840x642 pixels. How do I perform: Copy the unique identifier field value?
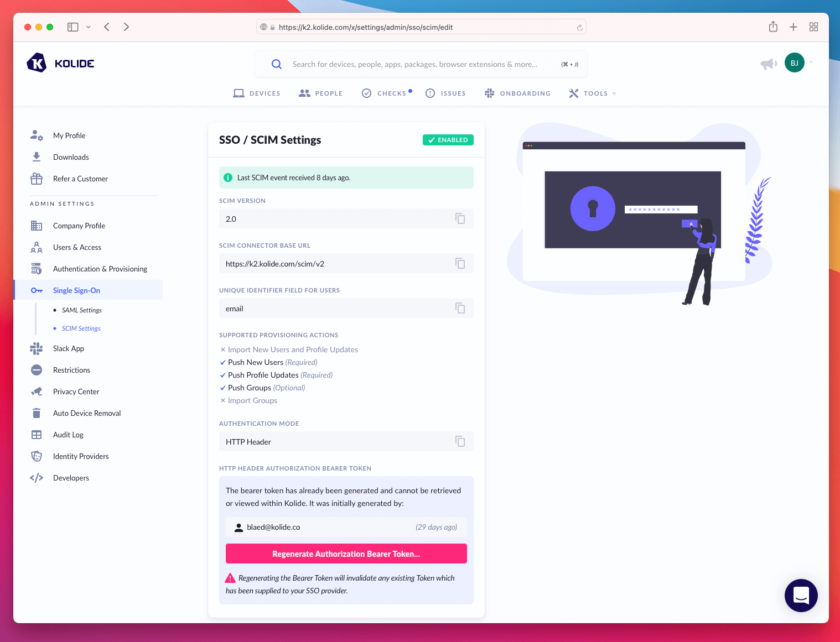pyautogui.click(x=460, y=308)
